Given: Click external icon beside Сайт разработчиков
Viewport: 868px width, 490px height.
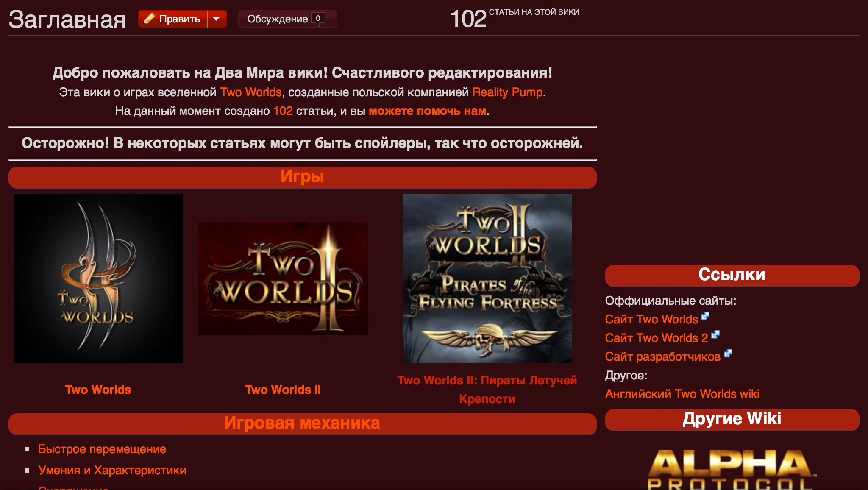Looking at the screenshot, I should tap(728, 354).
